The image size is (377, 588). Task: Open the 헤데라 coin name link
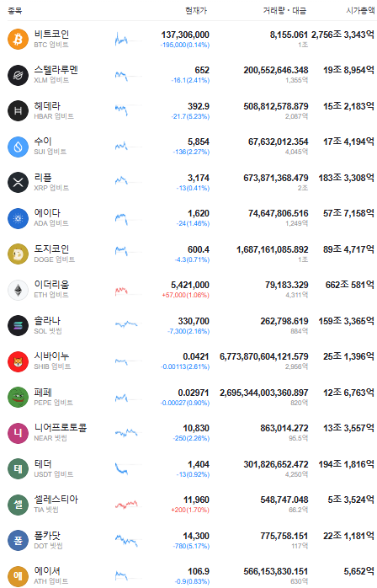[47, 106]
